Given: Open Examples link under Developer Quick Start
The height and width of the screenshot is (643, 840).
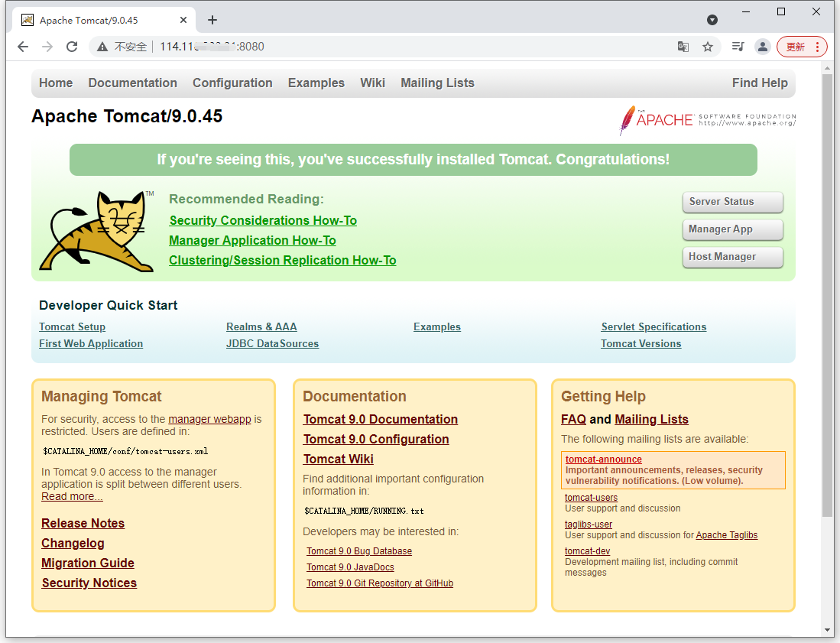Looking at the screenshot, I should click(x=437, y=327).
